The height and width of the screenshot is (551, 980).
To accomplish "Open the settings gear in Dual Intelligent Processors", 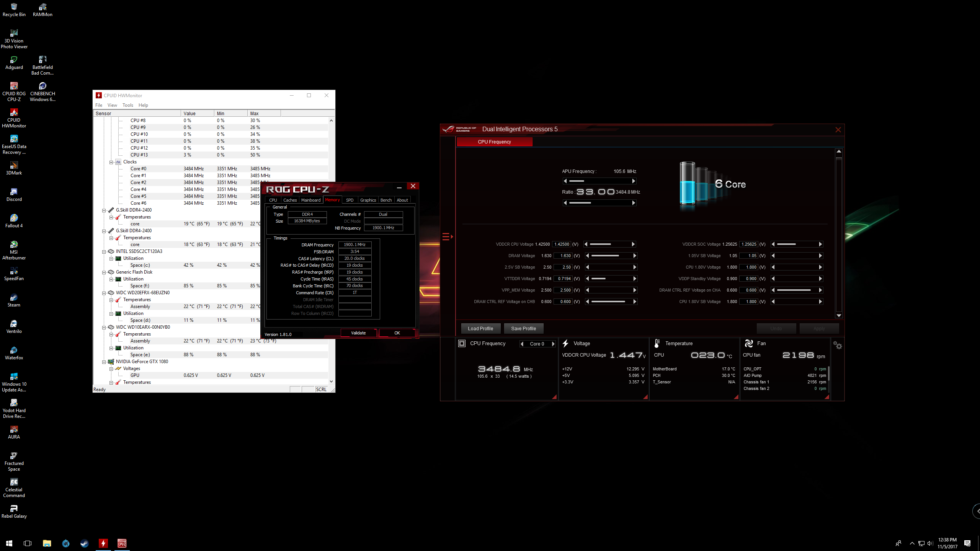I will pyautogui.click(x=838, y=346).
